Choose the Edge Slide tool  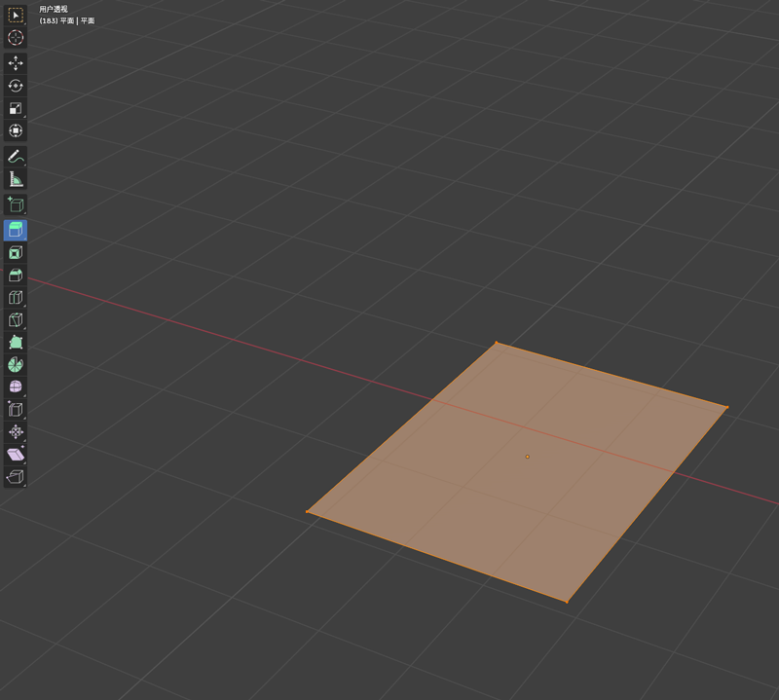coord(16,409)
